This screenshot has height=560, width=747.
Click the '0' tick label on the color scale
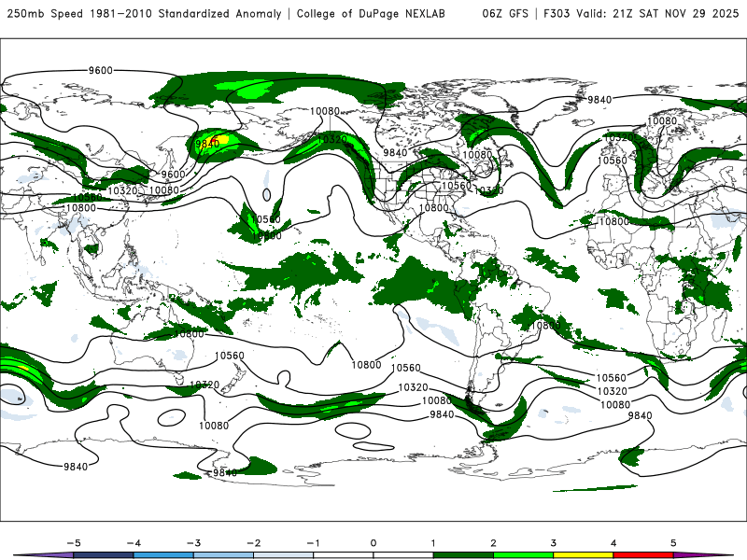(x=373, y=543)
